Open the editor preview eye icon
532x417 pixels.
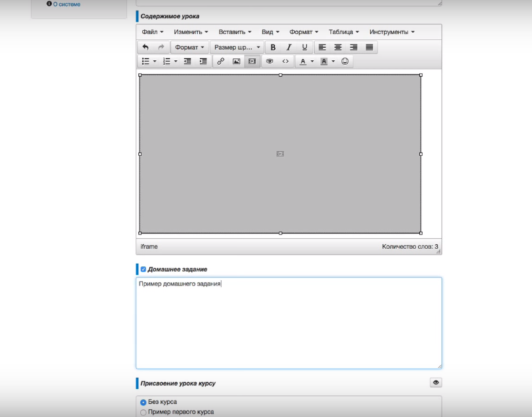coord(269,61)
